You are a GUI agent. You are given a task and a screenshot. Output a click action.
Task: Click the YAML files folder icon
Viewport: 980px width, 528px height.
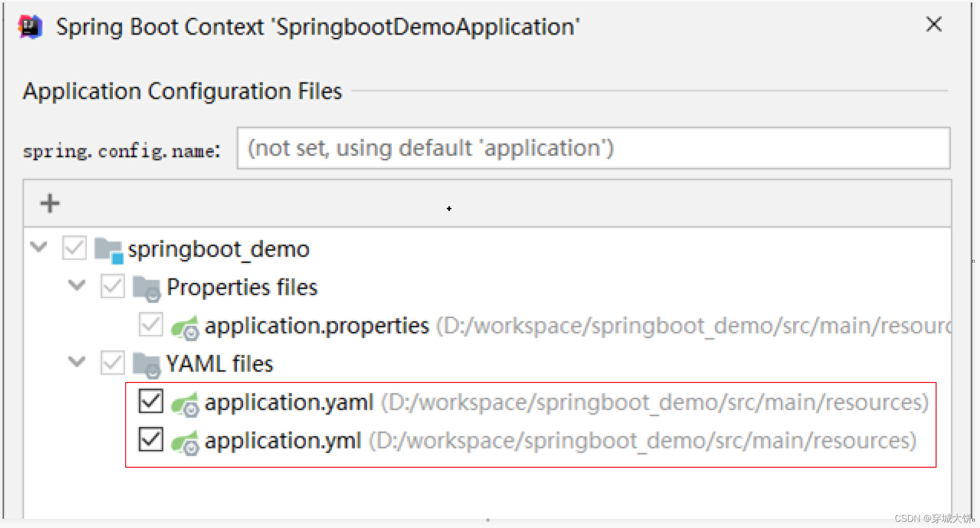tap(146, 365)
